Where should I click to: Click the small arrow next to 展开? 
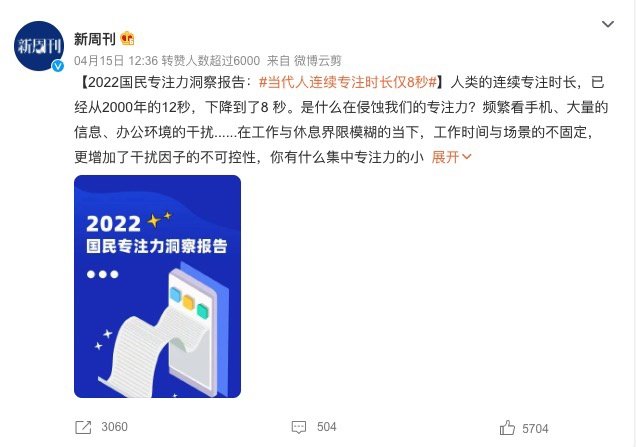466,157
